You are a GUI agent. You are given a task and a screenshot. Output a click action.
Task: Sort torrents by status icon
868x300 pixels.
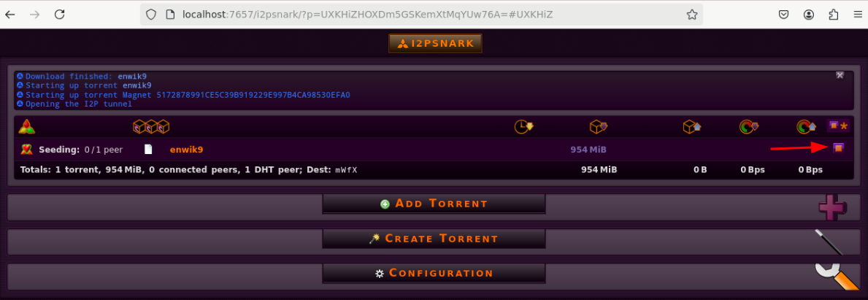coord(26,127)
